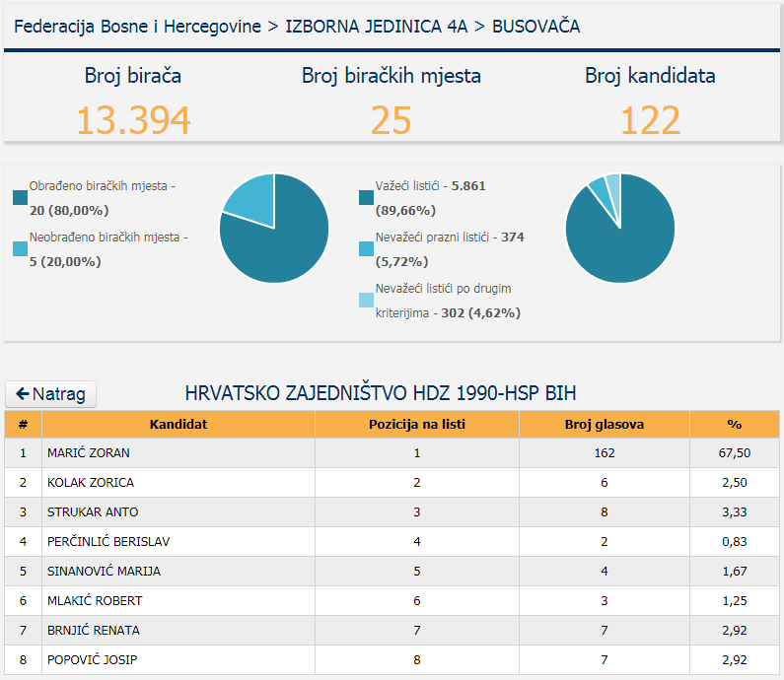Click the dark teal valid ballots legend swatch
784x680 pixels.
point(367,198)
